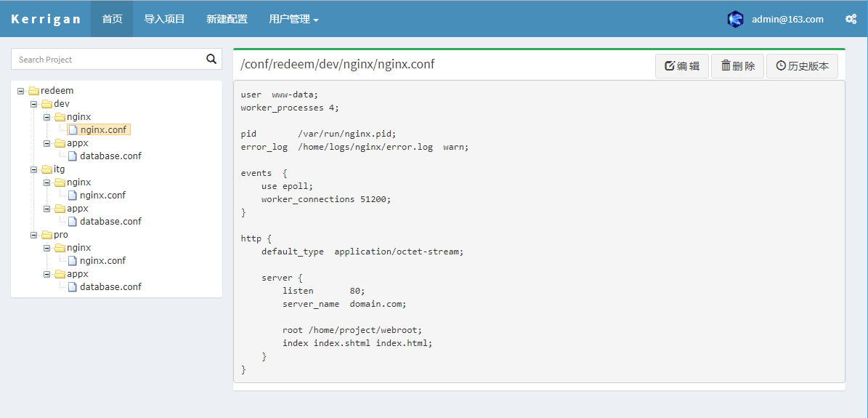Collapse the redeem root tree node

pyautogui.click(x=21, y=91)
